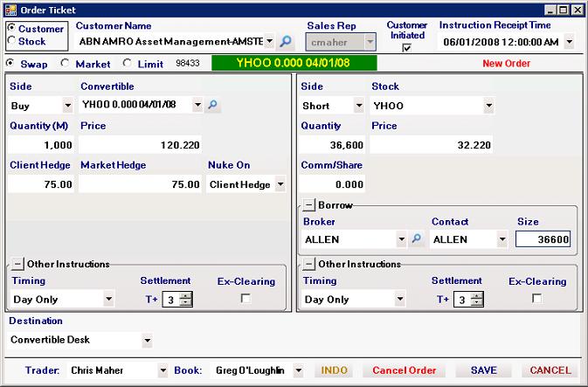Image resolution: width=588 pixels, height=387 pixels.
Task: Collapse the Borrow section
Action: click(308, 204)
